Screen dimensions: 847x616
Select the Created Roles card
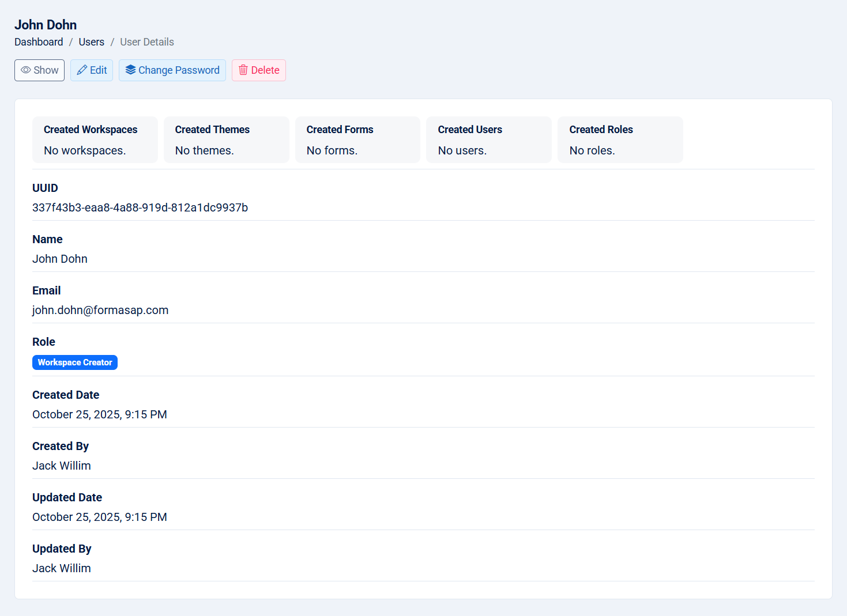(x=620, y=140)
